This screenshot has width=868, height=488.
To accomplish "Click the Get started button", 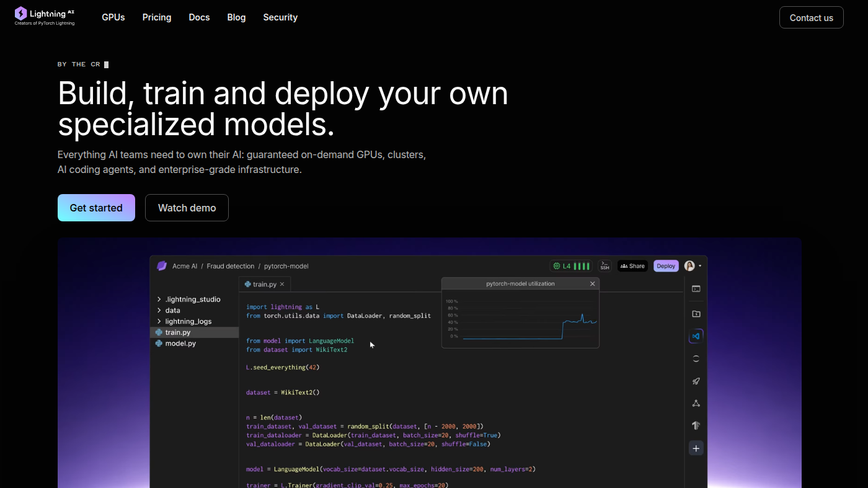I will coord(96,208).
